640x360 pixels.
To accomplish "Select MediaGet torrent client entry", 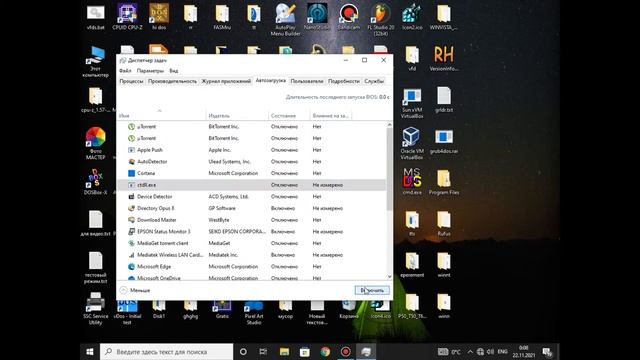I will [x=251, y=243].
